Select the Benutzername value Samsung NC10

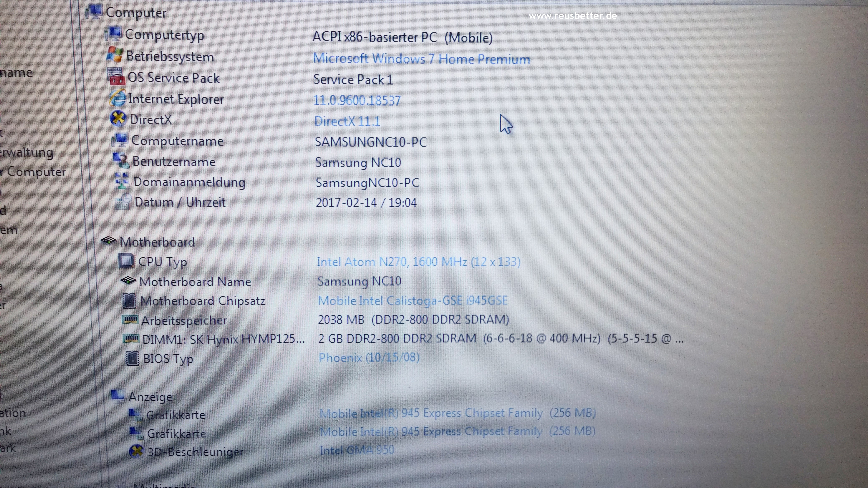point(358,163)
